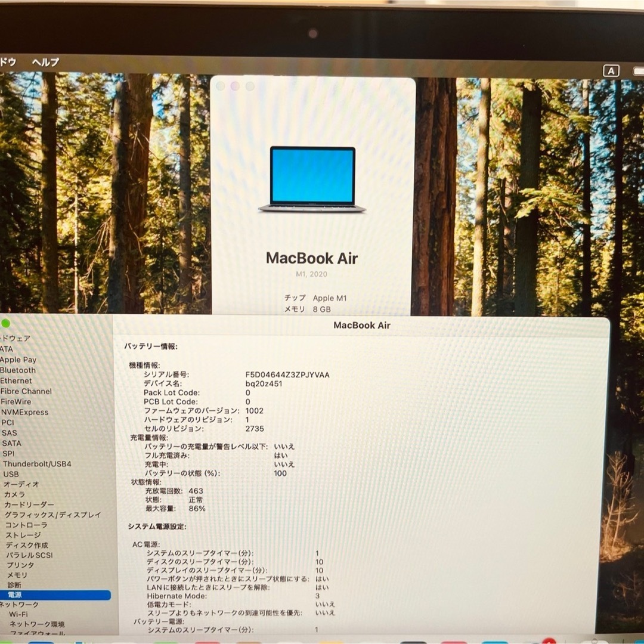Click the バッテリー情報 heading
The height and width of the screenshot is (644, 644).
tap(151, 346)
